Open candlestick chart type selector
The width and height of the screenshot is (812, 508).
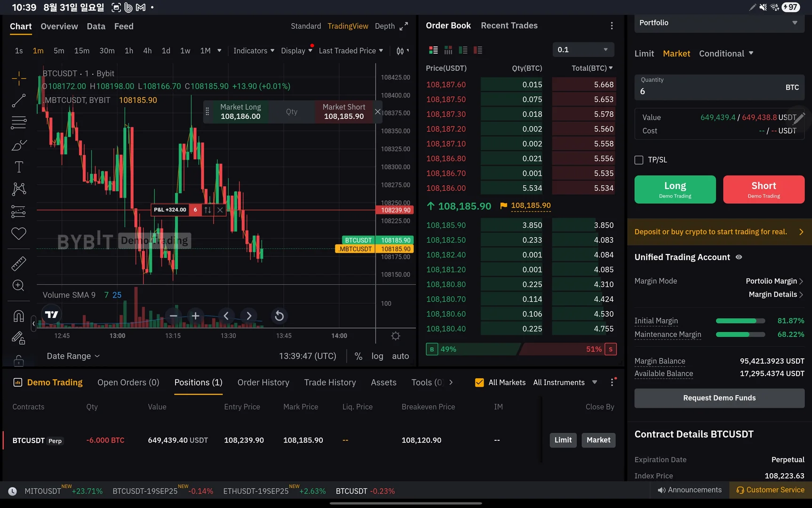point(400,51)
